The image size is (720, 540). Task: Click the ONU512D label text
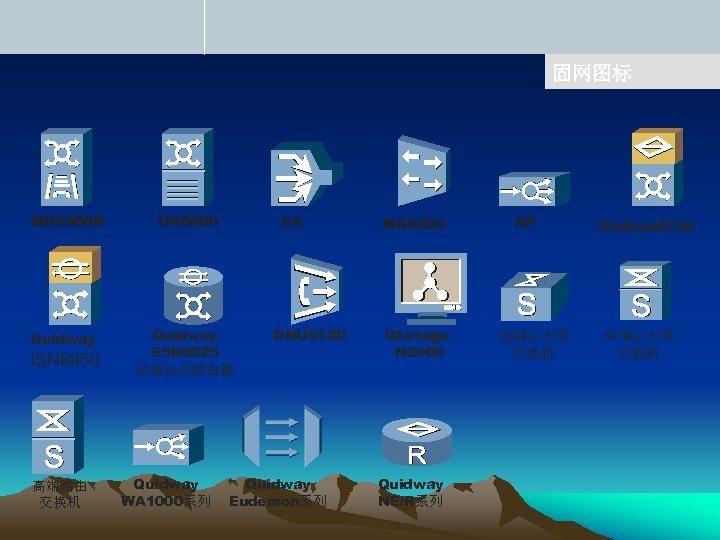point(309,335)
